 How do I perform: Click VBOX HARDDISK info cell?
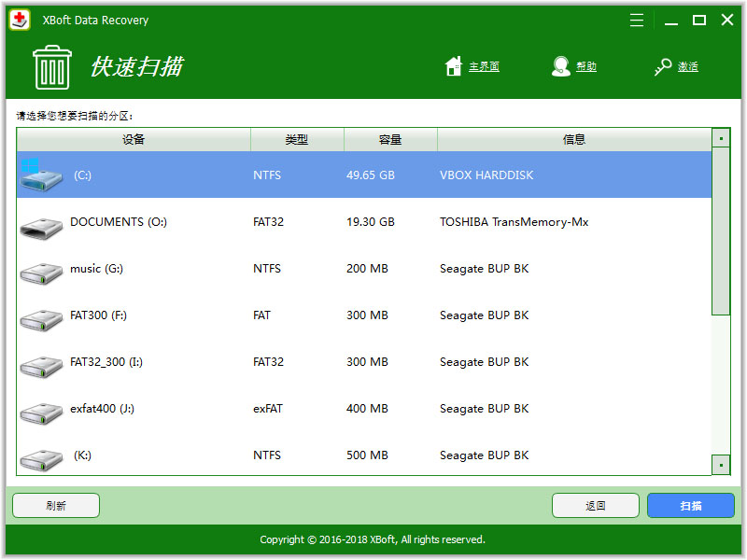[x=486, y=175]
